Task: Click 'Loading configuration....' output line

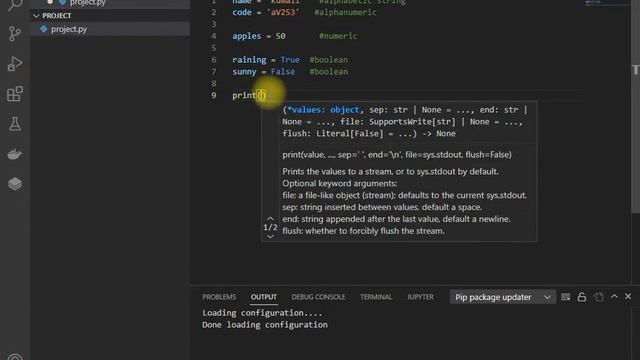Action: pos(262,313)
